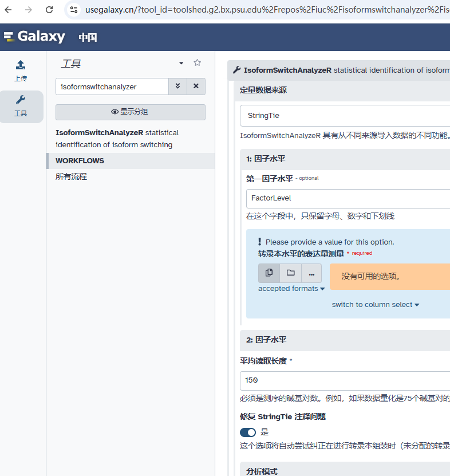
Task: Select the WORKFLOWS section header
Action: 131,161
